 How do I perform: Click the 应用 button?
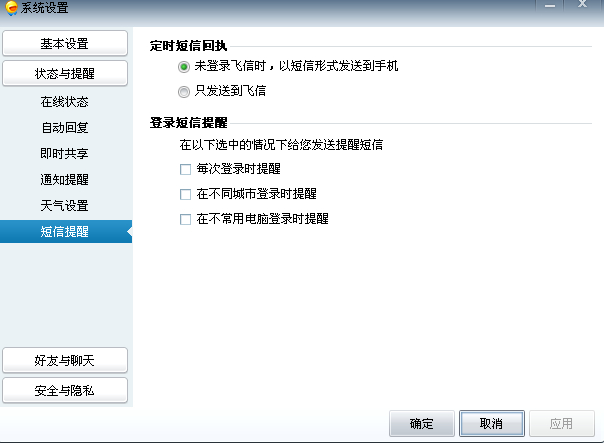(562, 424)
